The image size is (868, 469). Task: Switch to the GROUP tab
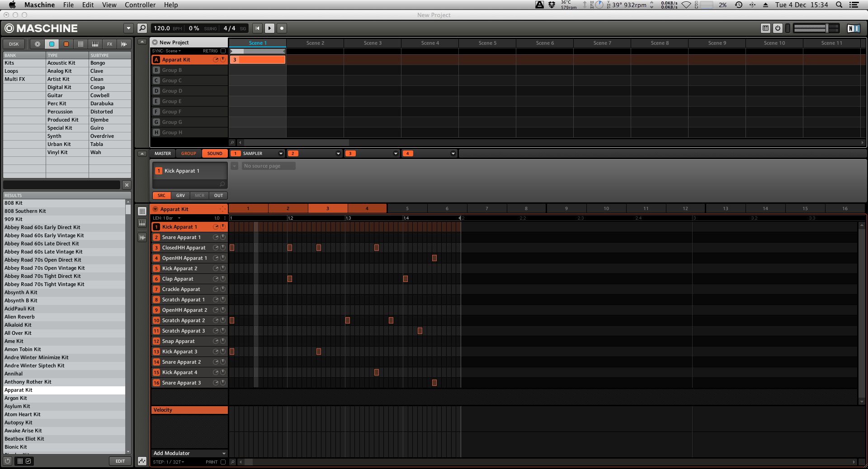[189, 154]
